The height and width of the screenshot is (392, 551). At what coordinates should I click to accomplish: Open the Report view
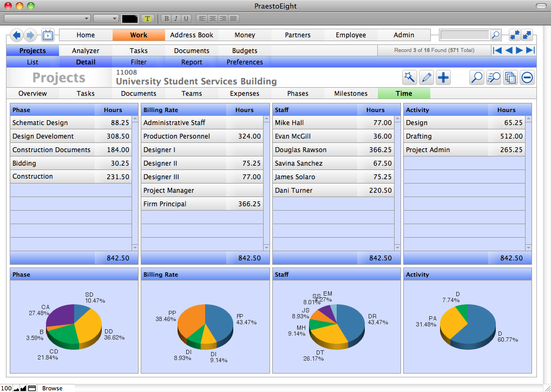point(192,62)
